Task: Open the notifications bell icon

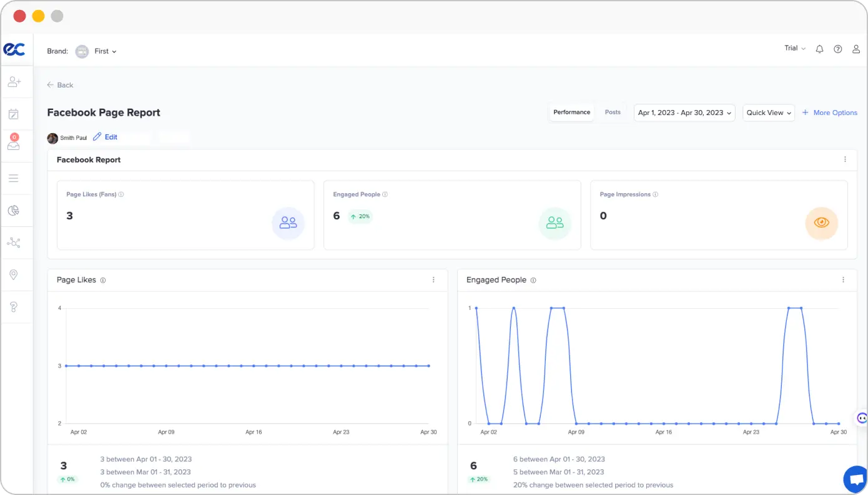Action: click(x=820, y=49)
